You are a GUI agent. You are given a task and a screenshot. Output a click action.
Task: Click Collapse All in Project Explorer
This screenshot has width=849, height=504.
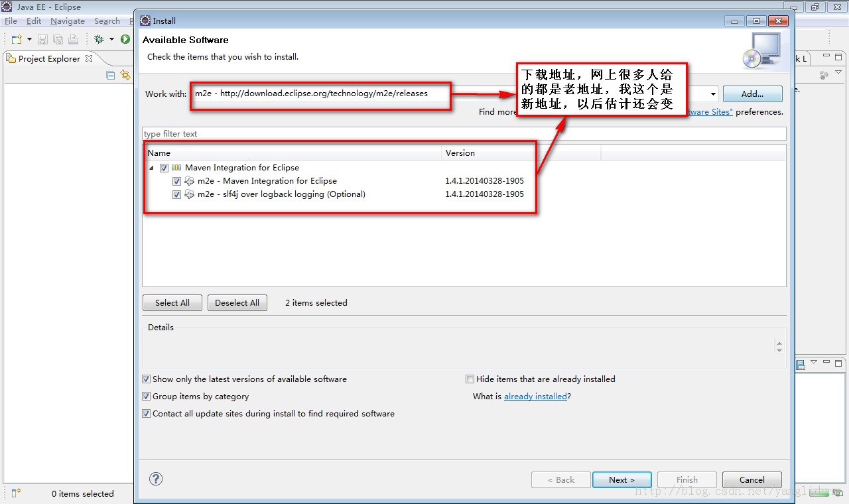(111, 76)
